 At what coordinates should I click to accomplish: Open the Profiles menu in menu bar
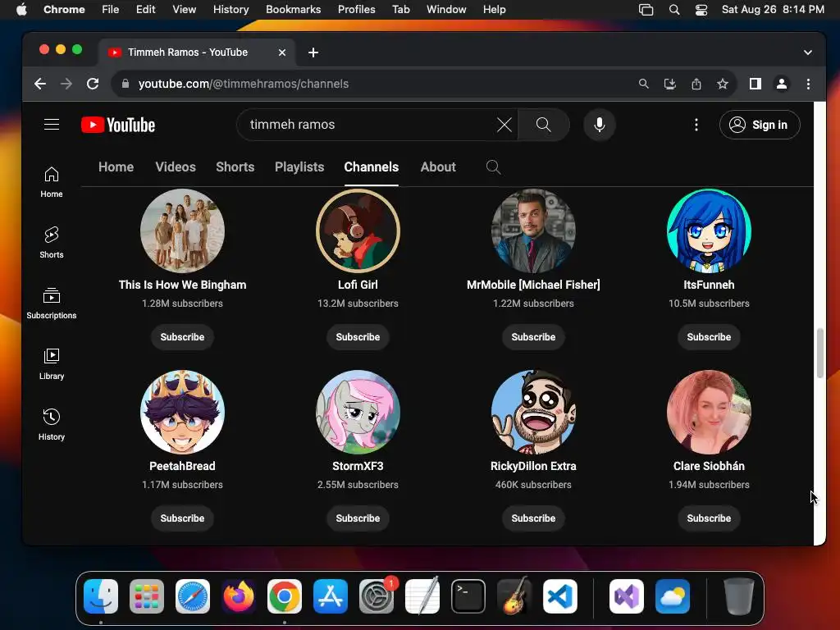pos(357,10)
